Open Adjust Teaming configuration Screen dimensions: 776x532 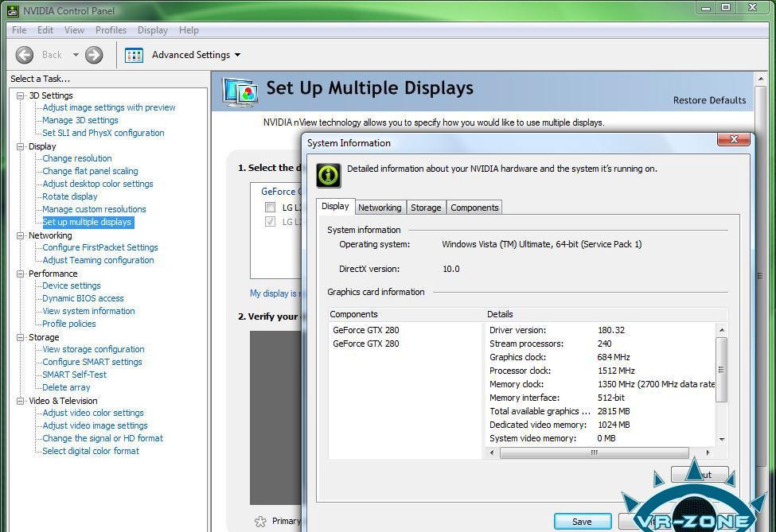(98, 260)
